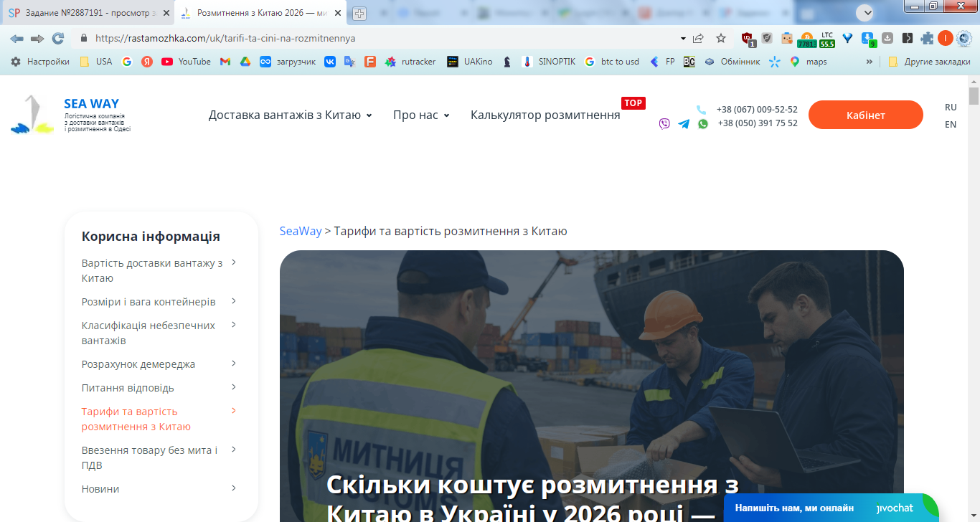Expand the address bar dropdown arrow
The image size is (980, 522).
683,38
